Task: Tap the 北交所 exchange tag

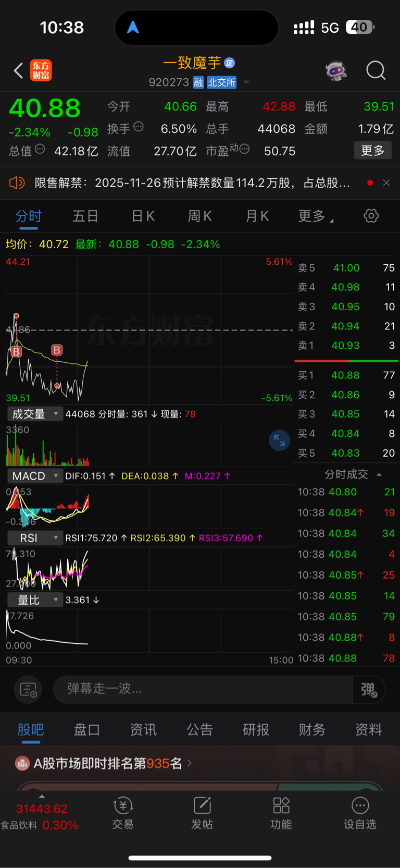Action: click(221, 82)
